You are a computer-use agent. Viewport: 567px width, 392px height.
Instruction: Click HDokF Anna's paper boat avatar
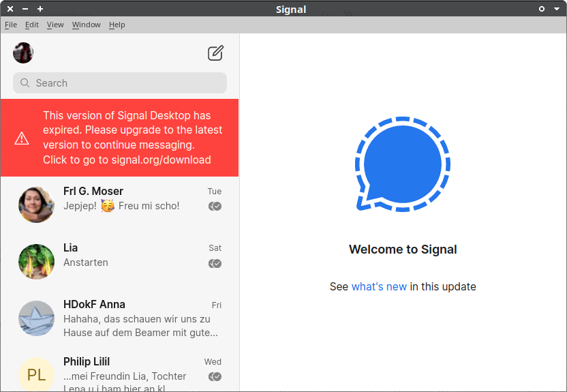tap(36, 318)
